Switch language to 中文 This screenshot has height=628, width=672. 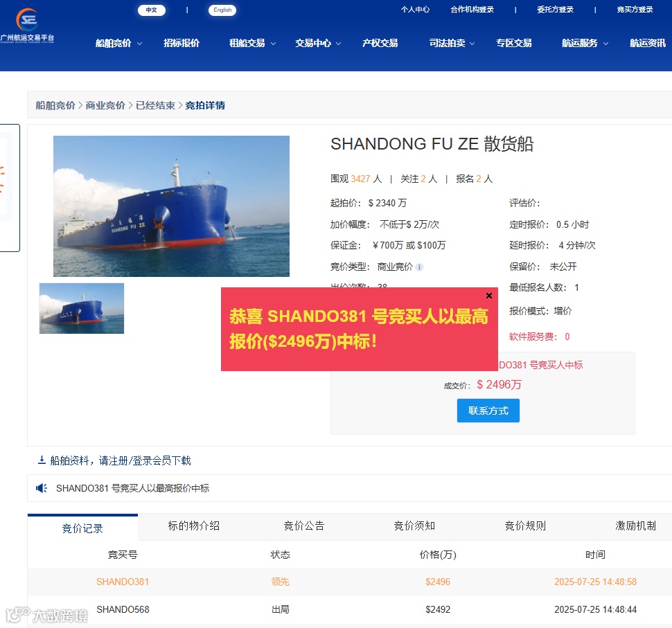coord(152,10)
